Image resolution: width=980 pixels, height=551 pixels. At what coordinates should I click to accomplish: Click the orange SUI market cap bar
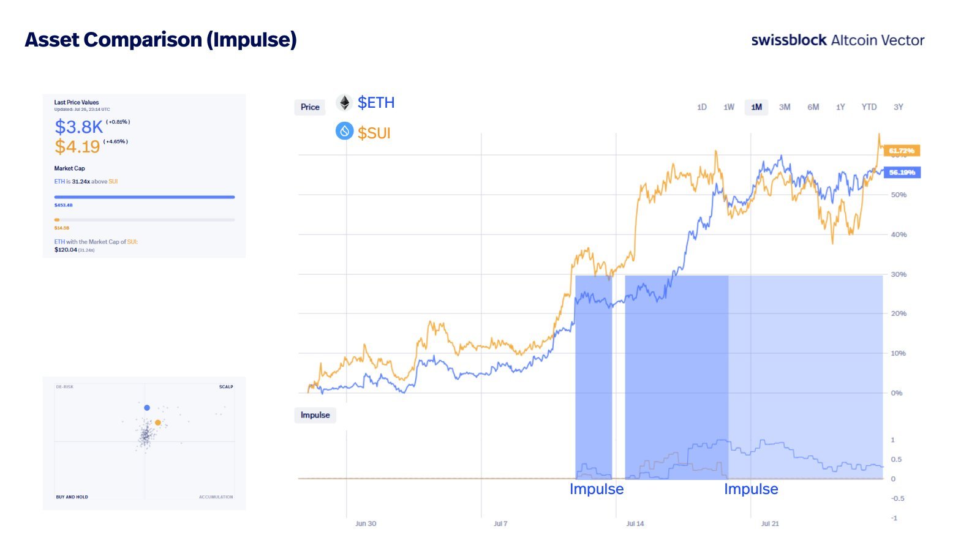coord(57,220)
